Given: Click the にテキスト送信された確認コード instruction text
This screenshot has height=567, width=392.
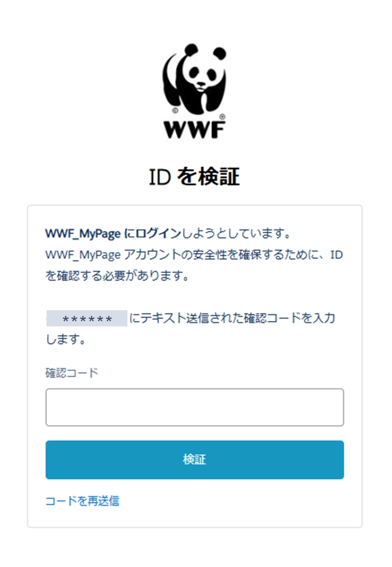Looking at the screenshot, I should pos(232,318).
